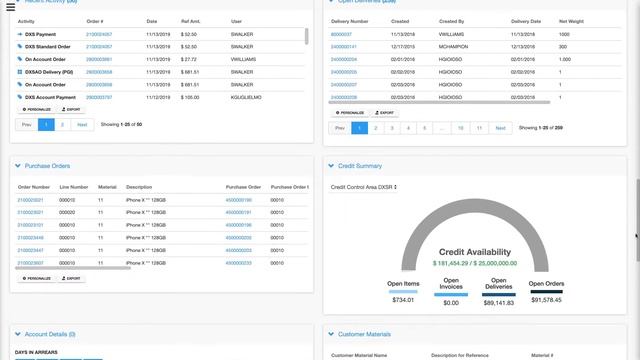Open the delivery link created by VWILLIAMS
The image size is (640, 360).
341,34
